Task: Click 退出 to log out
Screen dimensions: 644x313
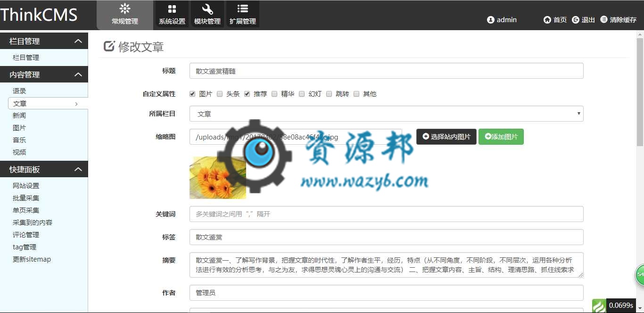Action: 583,20
